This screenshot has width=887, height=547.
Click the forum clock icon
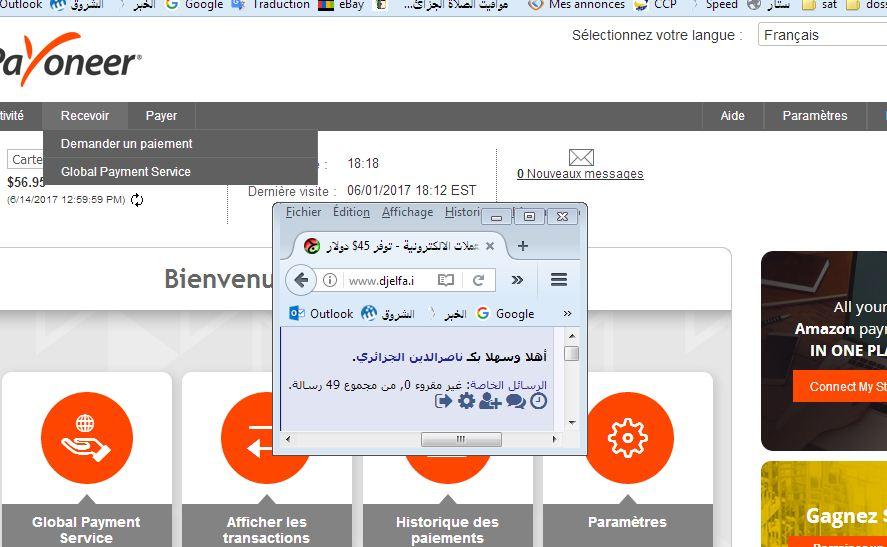[539, 401]
